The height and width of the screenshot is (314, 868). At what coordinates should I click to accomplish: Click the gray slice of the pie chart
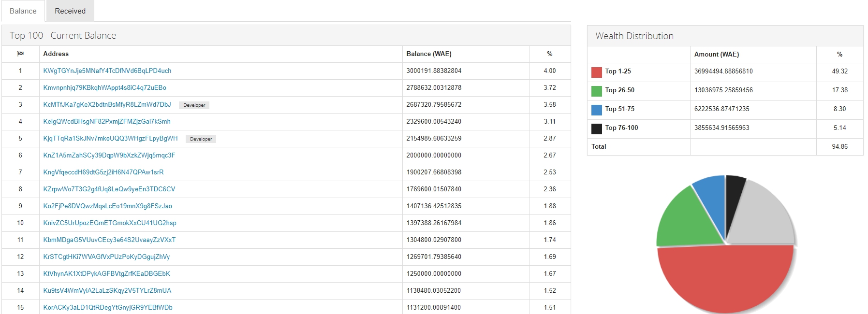(x=764, y=217)
